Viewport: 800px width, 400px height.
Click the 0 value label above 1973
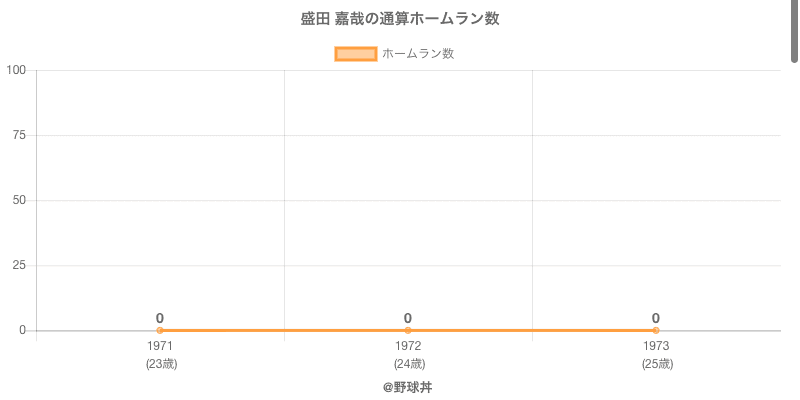(x=656, y=318)
